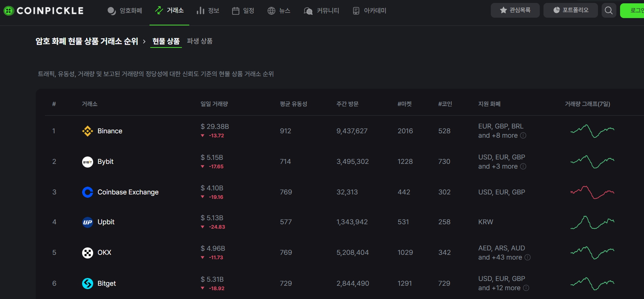Click Binance daily volume $ 29.38B
Screen dimensions: 644x299
(x=215, y=127)
